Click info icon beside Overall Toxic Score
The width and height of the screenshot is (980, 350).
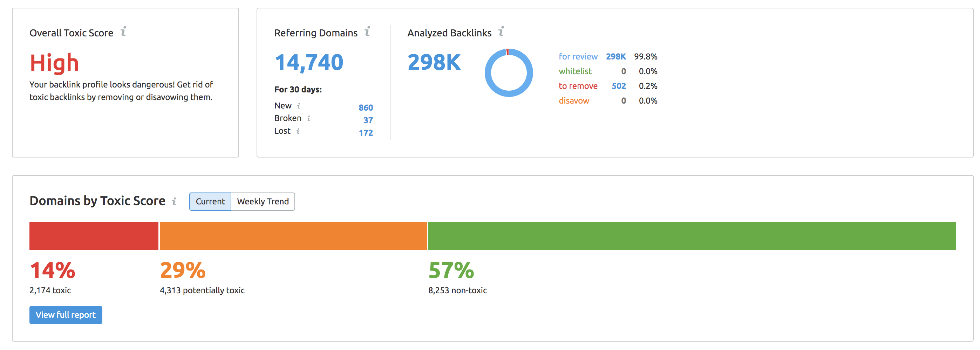(123, 31)
